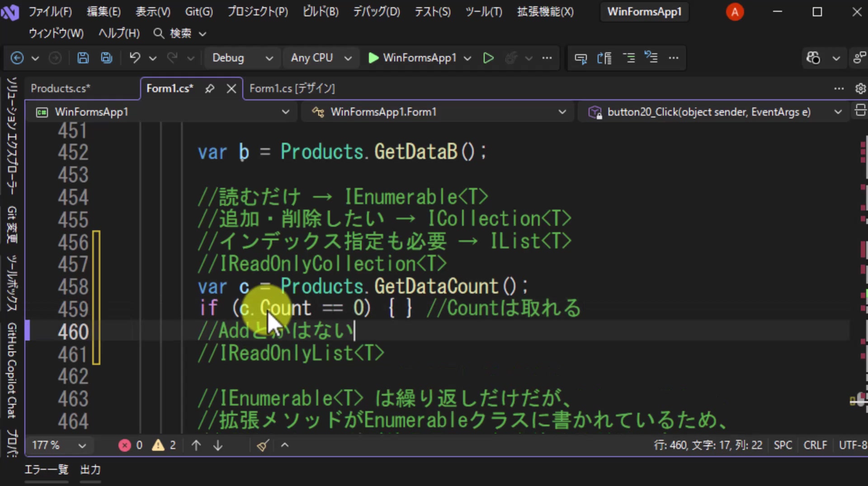The height and width of the screenshot is (486, 868).
Task: Click the split editor window icon
Action: point(860,110)
